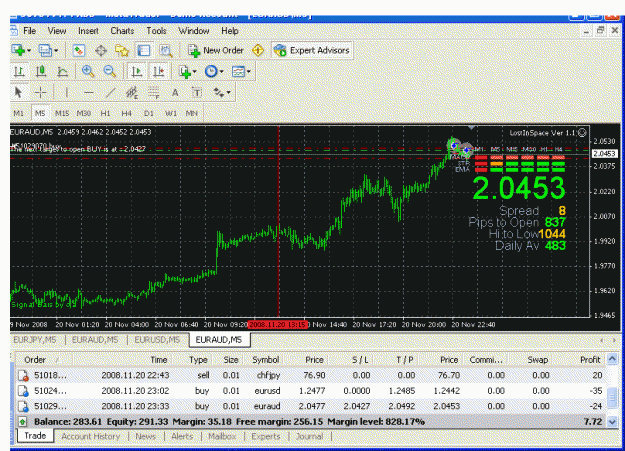Screen dimensions: 625x451
Task: Open the new chart icon
Action: (18, 50)
